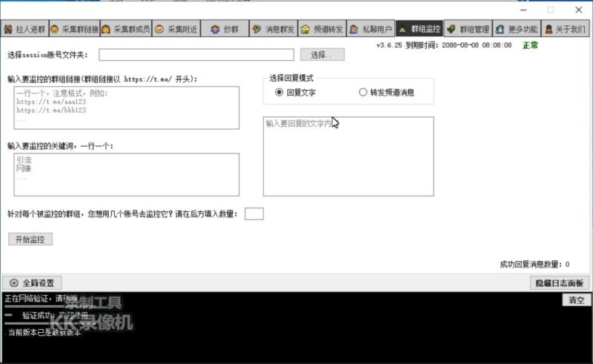Open the 拉人进群 tab
593x364 pixels.
click(25, 29)
